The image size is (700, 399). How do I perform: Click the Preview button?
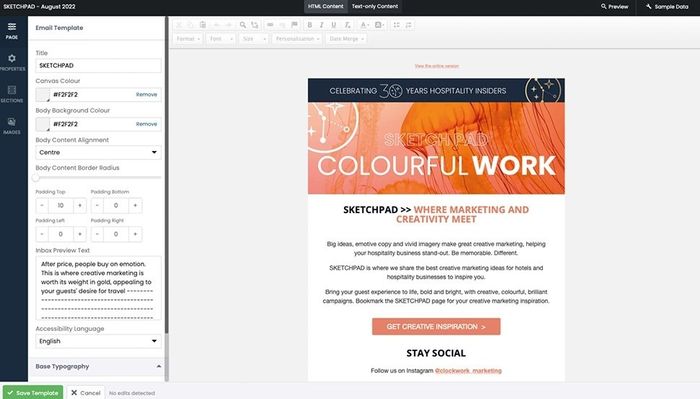[614, 7]
